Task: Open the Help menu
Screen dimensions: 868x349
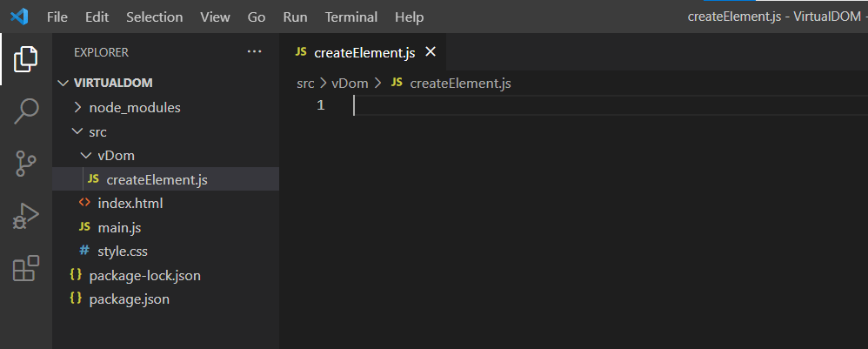Action: pyautogui.click(x=409, y=17)
